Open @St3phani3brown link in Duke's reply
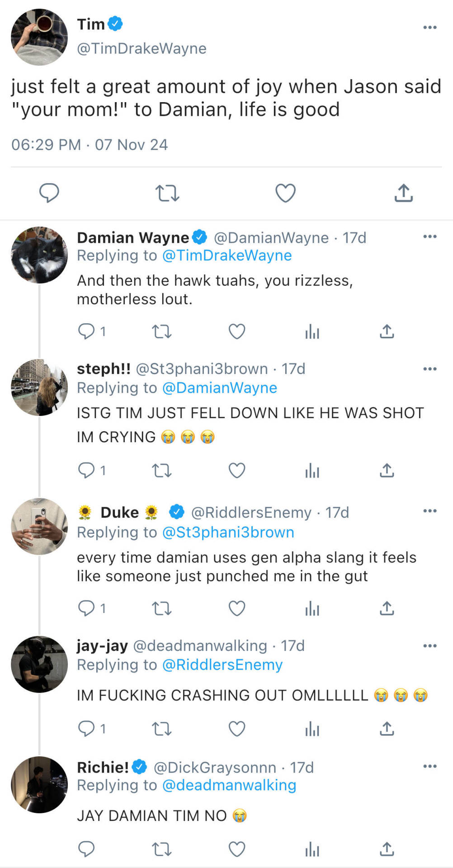Image resolution: width=453 pixels, height=868 pixels. click(x=228, y=532)
